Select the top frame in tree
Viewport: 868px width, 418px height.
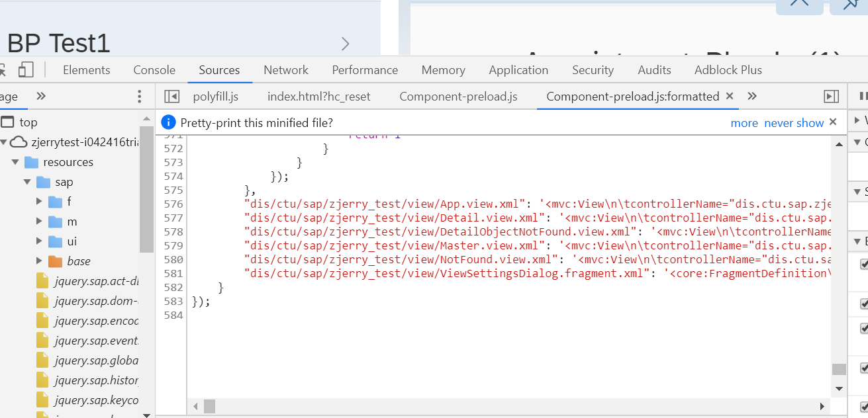tap(28, 122)
